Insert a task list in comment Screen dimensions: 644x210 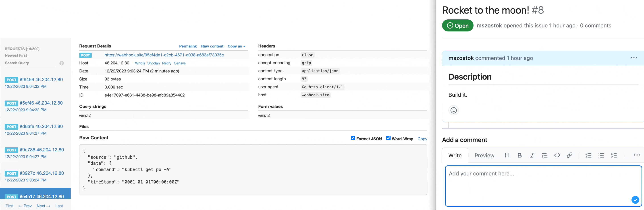click(x=613, y=155)
